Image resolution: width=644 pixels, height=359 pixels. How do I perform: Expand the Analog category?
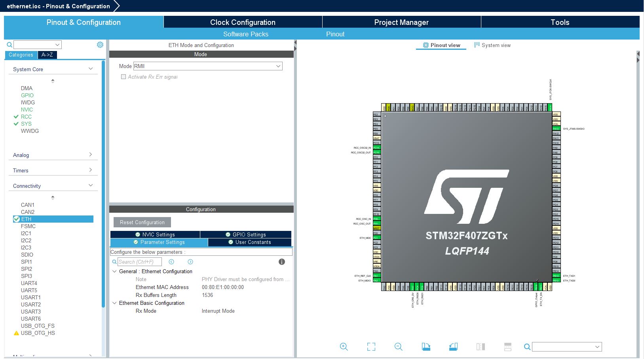(91, 154)
